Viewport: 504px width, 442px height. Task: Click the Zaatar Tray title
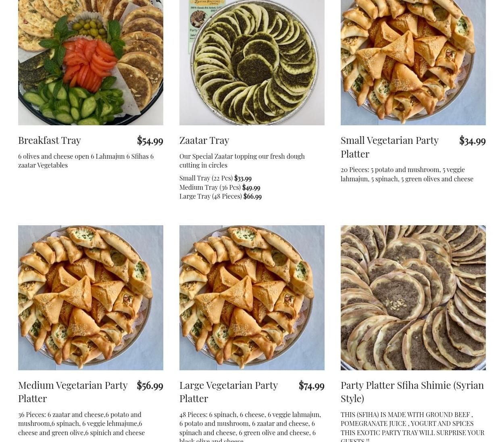pyautogui.click(x=204, y=140)
